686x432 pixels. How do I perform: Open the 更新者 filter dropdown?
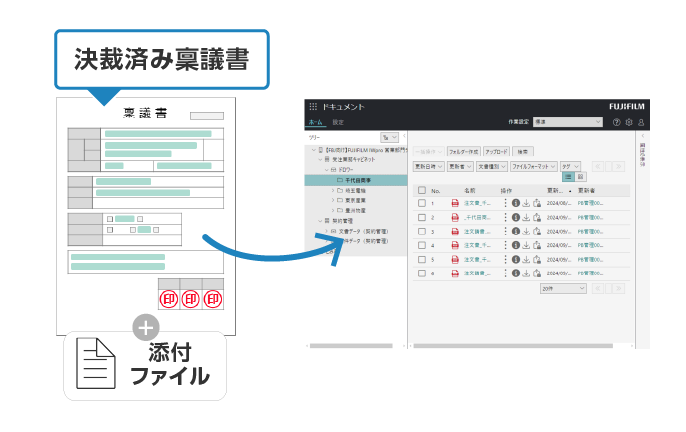[x=460, y=166]
